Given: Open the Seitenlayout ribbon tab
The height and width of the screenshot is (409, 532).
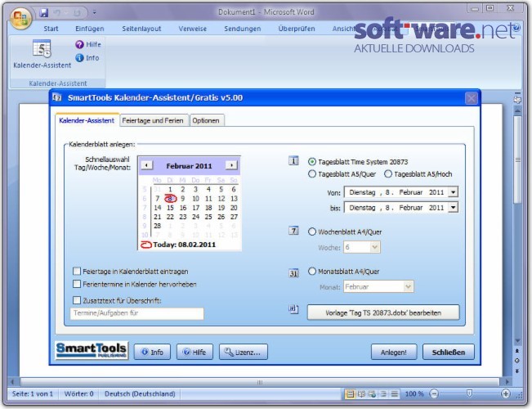Looking at the screenshot, I should [x=141, y=29].
